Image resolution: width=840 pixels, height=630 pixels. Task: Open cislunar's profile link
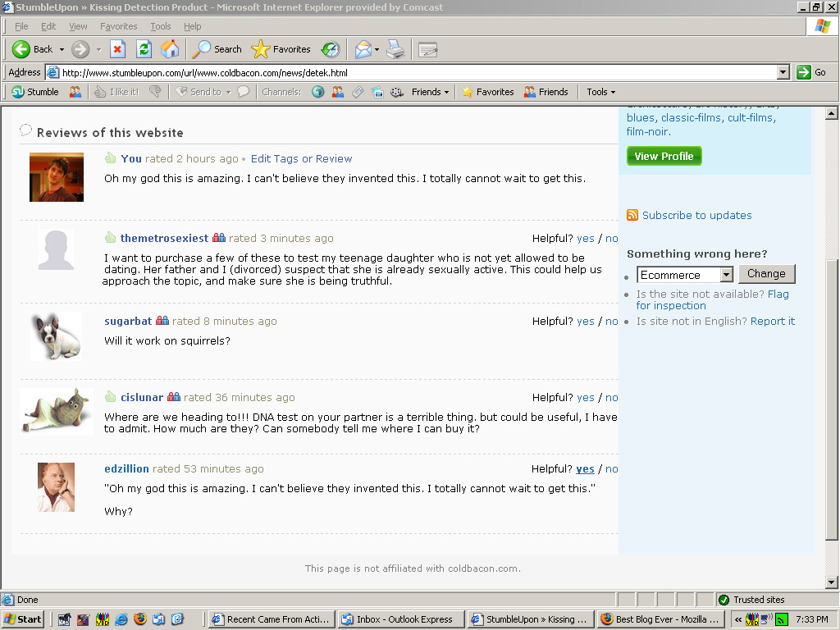[142, 398]
